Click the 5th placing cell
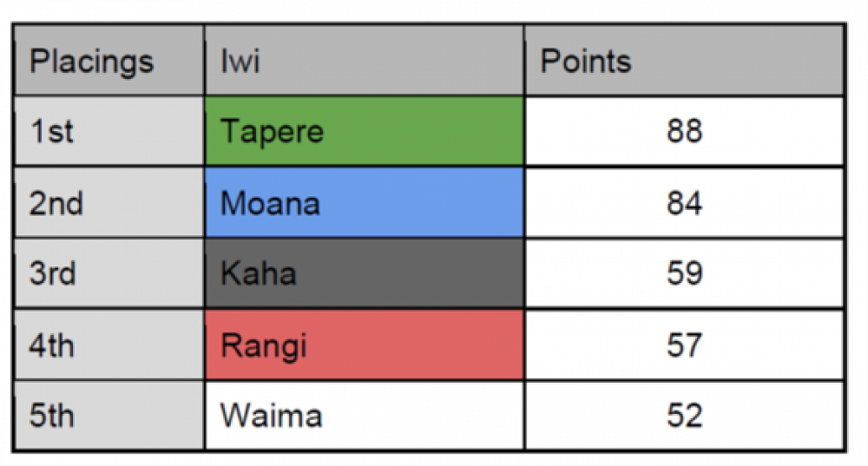This screenshot has width=868, height=466. (108, 416)
